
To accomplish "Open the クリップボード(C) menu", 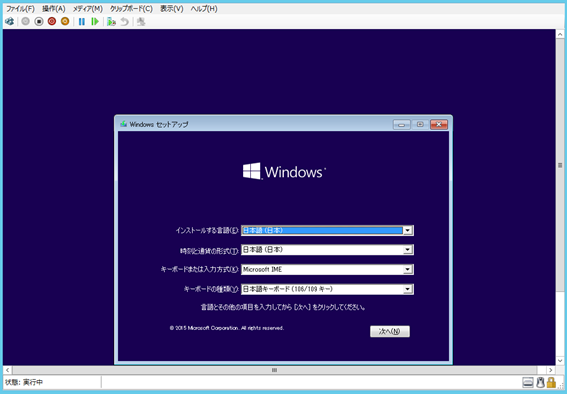I will pos(131,9).
